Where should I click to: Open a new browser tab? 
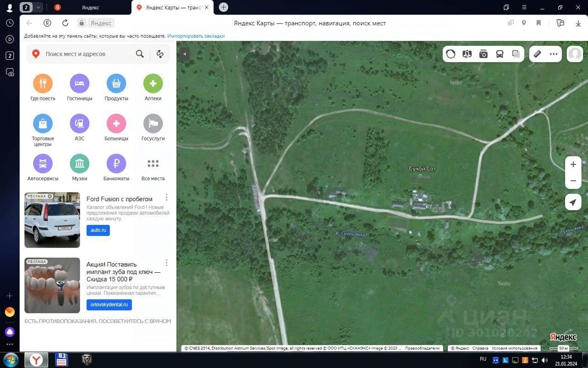coord(223,7)
